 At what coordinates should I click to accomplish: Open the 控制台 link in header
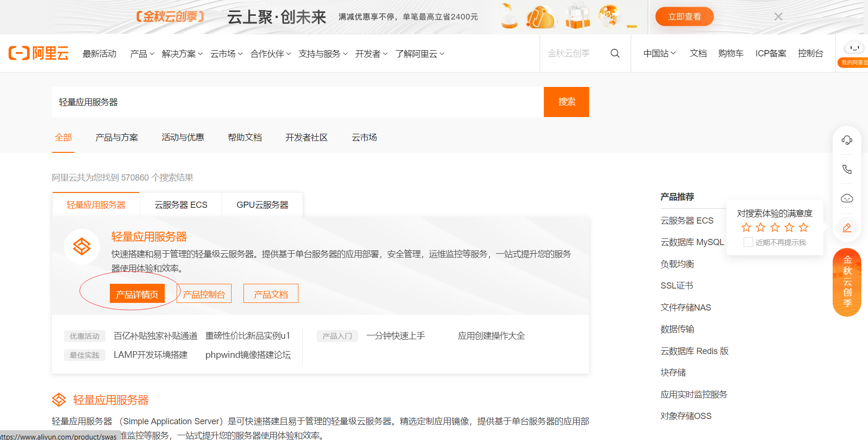pyautogui.click(x=810, y=54)
